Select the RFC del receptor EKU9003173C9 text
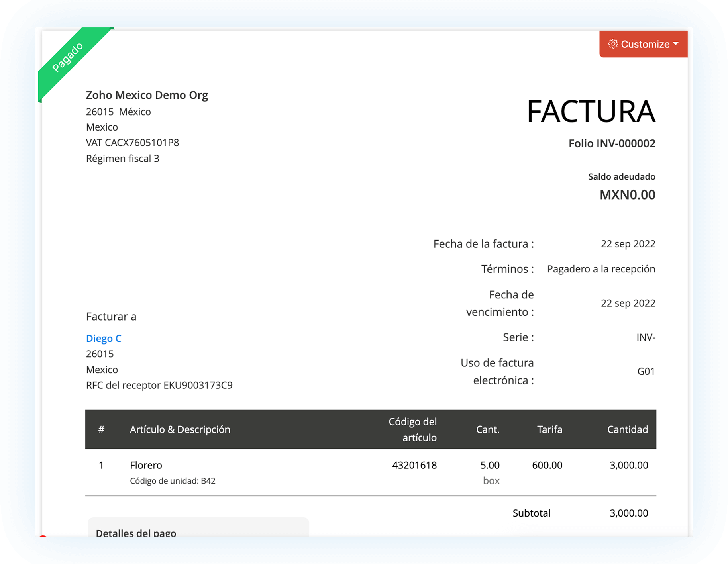The height and width of the screenshot is (564, 728). pyautogui.click(x=159, y=385)
